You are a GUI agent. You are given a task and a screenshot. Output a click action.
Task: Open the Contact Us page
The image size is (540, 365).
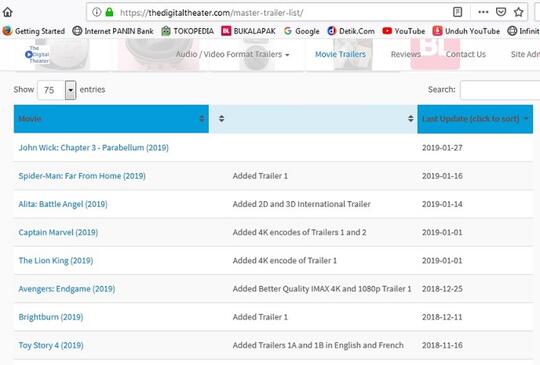tap(466, 54)
